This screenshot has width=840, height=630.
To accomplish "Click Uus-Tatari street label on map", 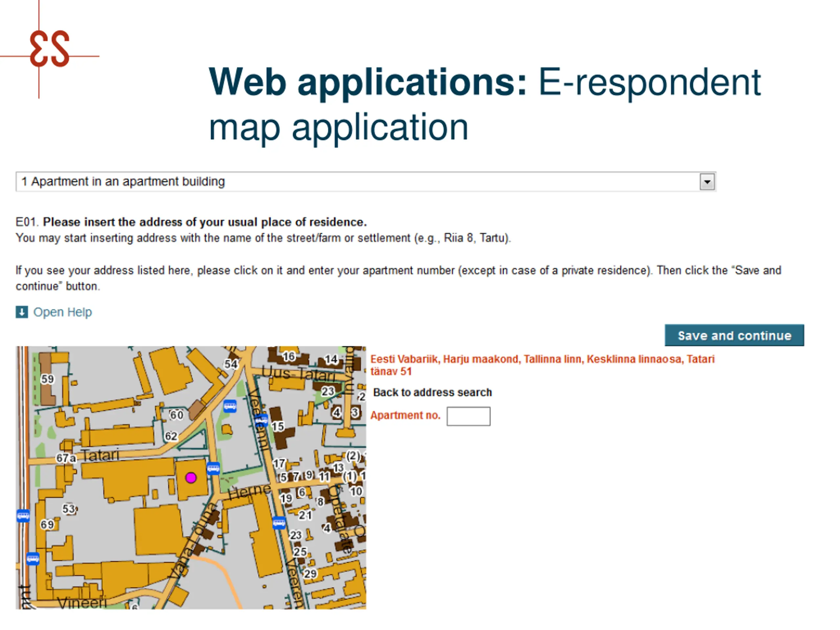I will tap(299, 374).
